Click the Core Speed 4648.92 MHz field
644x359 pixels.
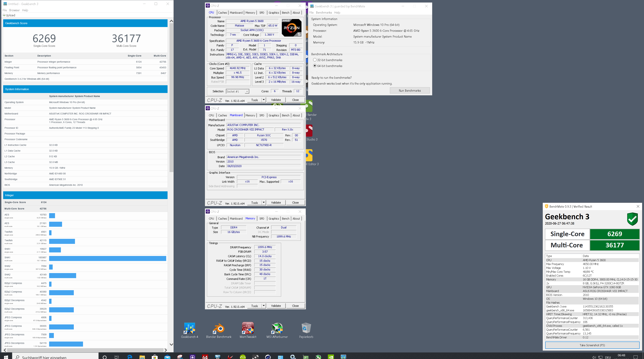click(x=237, y=68)
